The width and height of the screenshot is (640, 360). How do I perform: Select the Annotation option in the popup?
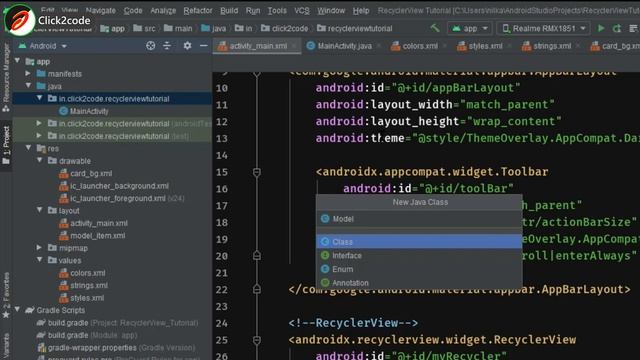pyautogui.click(x=419, y=283)
